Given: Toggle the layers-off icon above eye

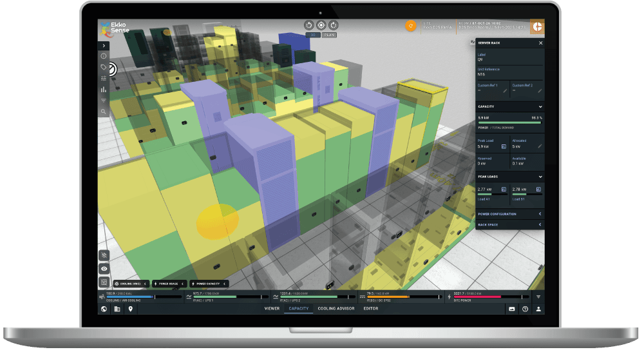Looking at the screenshot, I should pos(104,255).
